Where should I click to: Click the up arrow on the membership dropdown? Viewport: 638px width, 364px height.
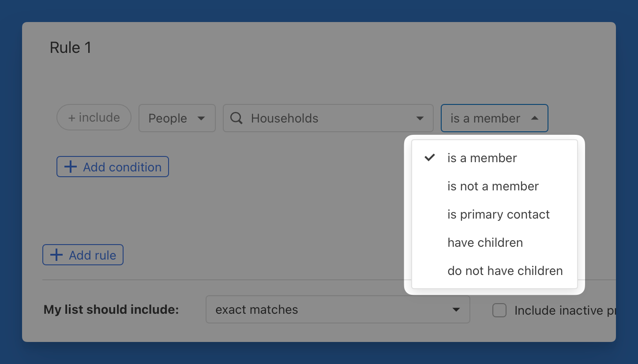coord(534,118)
